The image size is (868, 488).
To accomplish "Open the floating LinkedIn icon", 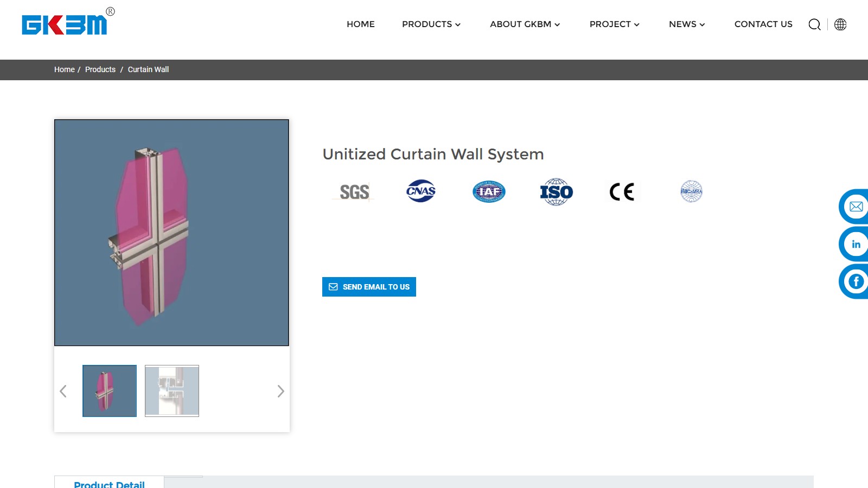I will (856, 244).
